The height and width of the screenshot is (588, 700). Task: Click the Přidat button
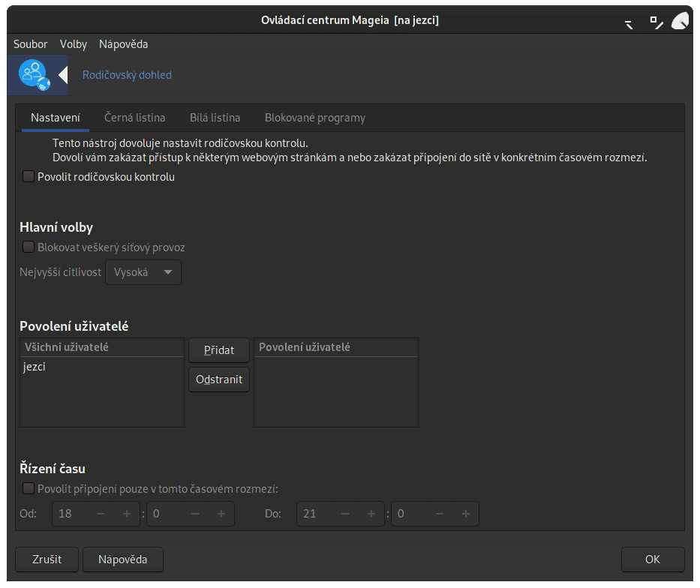tap(218, 349)
